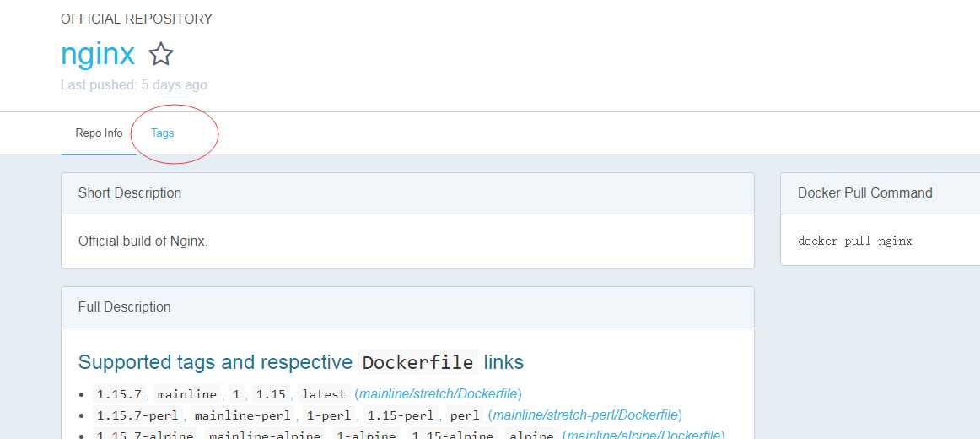The height and width of the screenshot is (439, 980).
Task: Click the Supported tags and Dockerfile links heading
Action: (x=301, y=363)
